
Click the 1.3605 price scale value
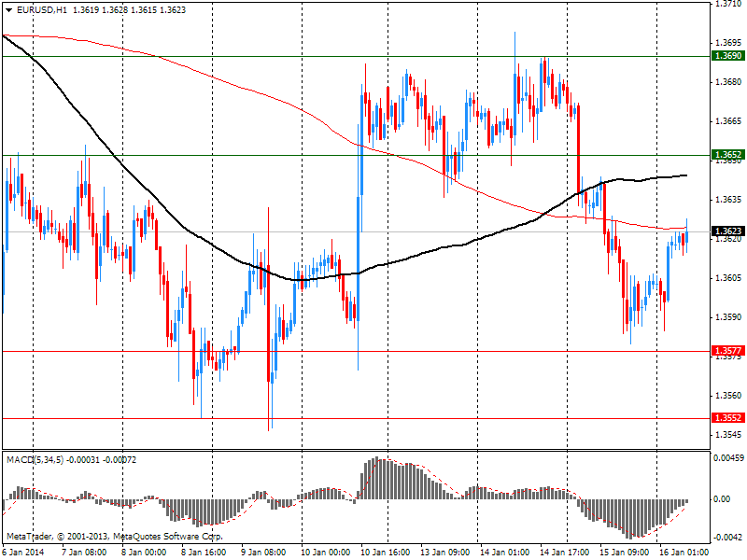pos(729,277)
